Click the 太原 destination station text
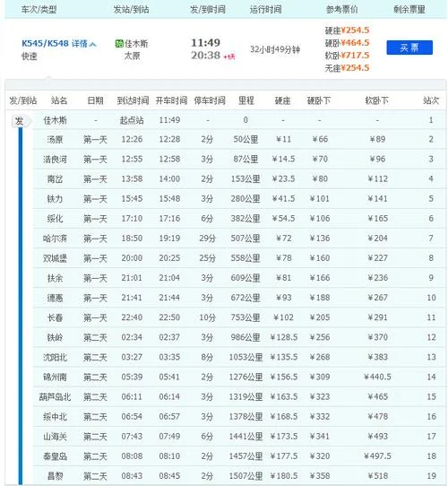Screen dimensions: 448x486 [x=132, y=56]
